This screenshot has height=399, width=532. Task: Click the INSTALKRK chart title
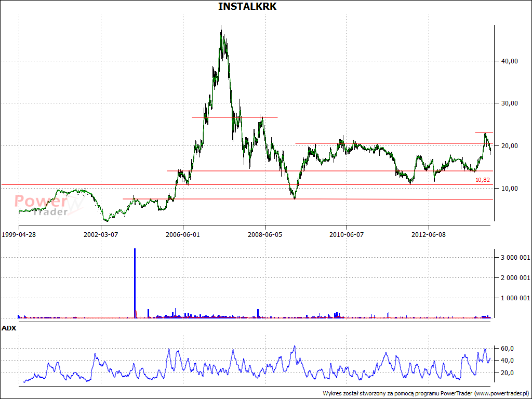tap(247, 6)
